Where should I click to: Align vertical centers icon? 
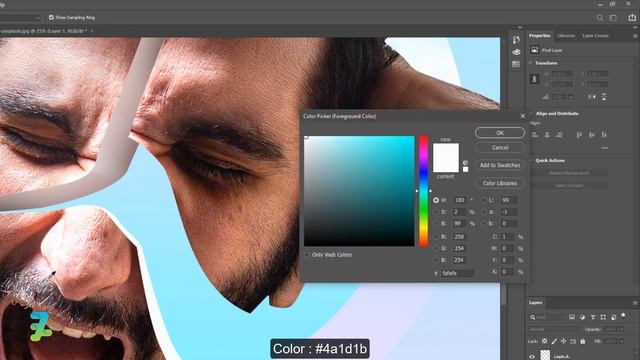(591, 135)
